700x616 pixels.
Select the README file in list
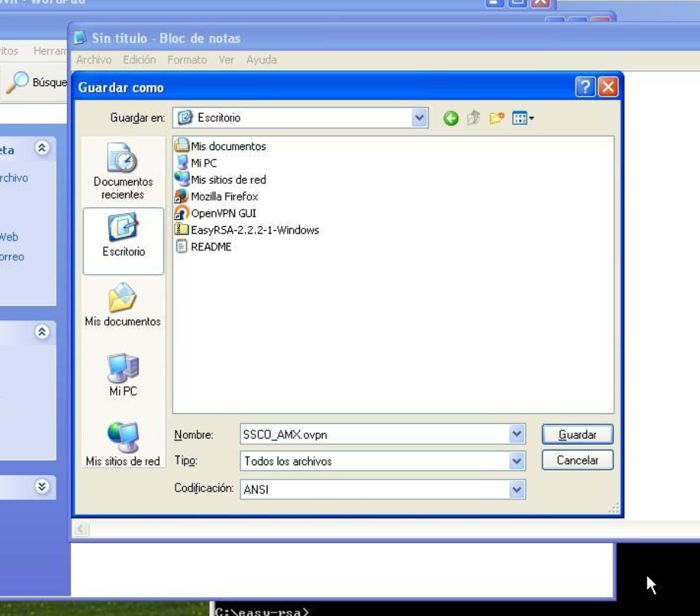coord(210,247)
